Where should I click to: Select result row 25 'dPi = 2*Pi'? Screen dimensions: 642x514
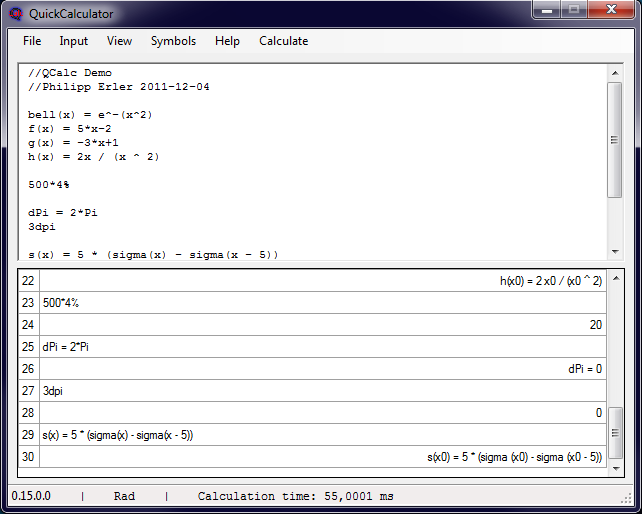(x=323, y=347)
